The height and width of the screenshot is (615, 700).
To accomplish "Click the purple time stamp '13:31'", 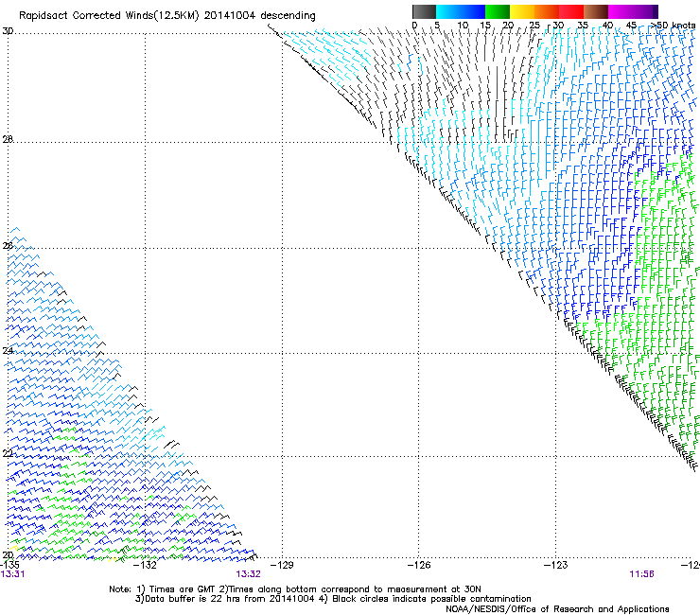I will [x=12, y=574].
